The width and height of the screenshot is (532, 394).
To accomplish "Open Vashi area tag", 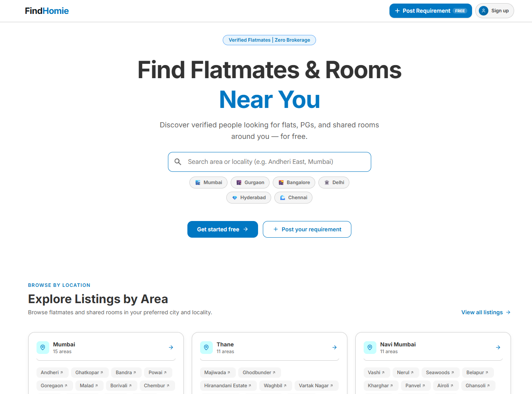I will pyautogui.click(x=376, y=373).
